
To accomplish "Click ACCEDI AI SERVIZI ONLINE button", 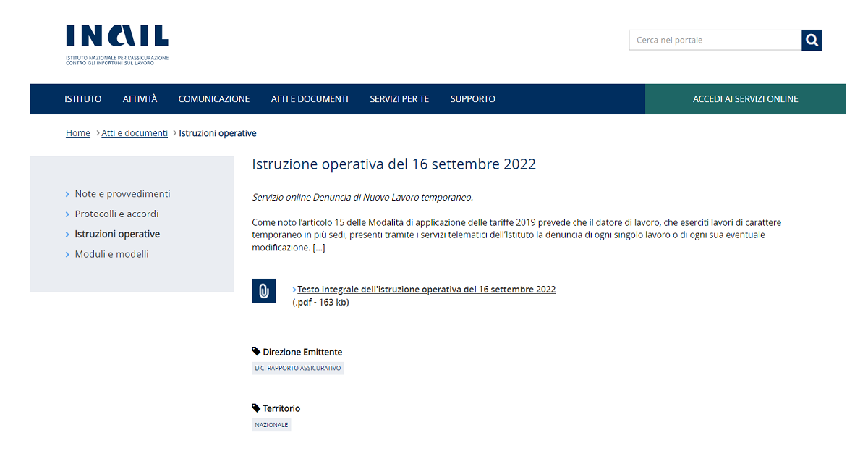I will pos(746,99).
